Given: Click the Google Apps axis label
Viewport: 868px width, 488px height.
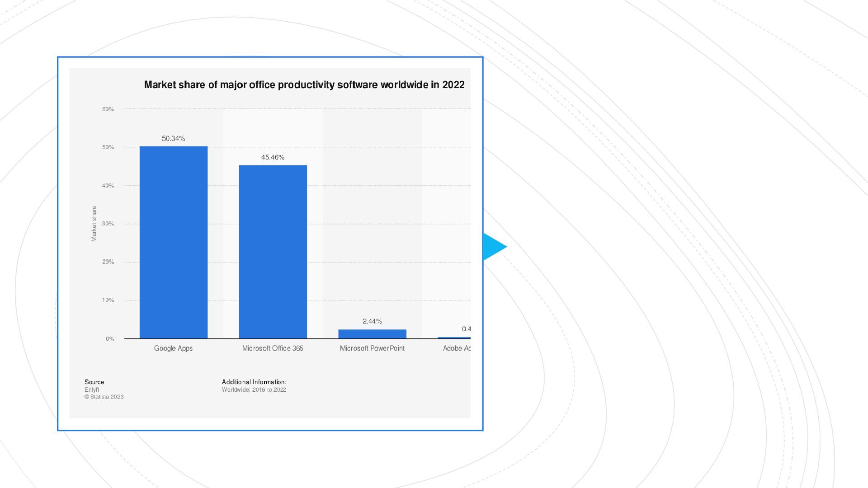Looking at the screenshot, I should coord(174,348).
